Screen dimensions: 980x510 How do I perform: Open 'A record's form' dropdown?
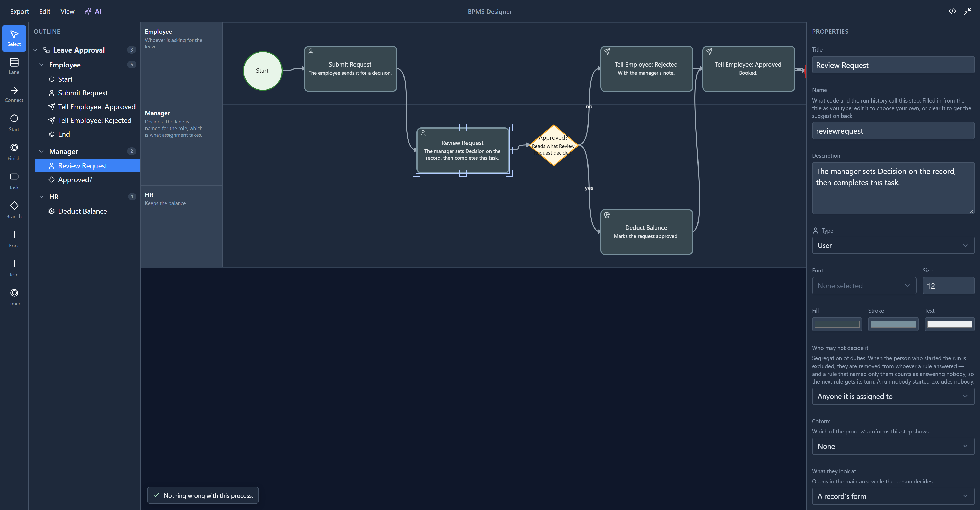click(x=893, y=496)
